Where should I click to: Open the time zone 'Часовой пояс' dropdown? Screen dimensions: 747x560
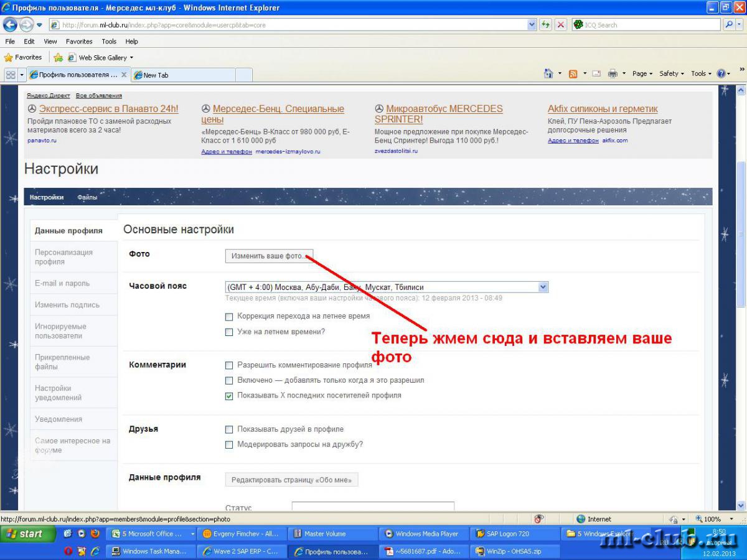click(x=543, y=287)
